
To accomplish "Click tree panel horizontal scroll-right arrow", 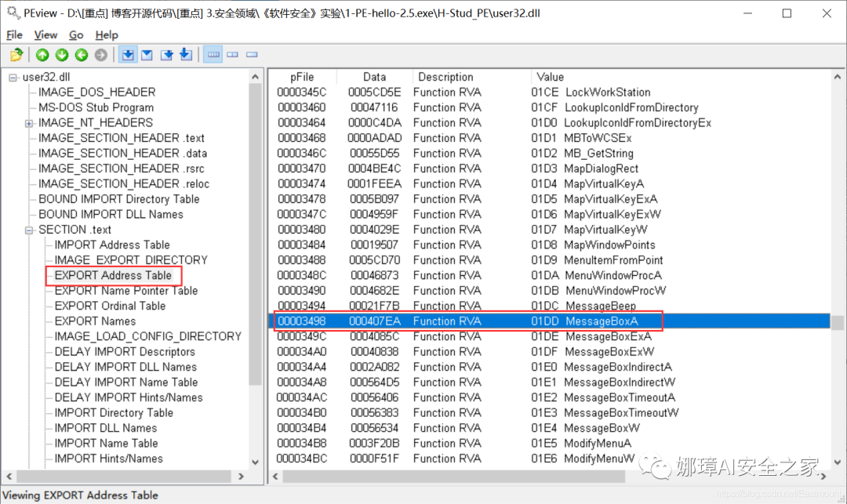I will point(241,477).
